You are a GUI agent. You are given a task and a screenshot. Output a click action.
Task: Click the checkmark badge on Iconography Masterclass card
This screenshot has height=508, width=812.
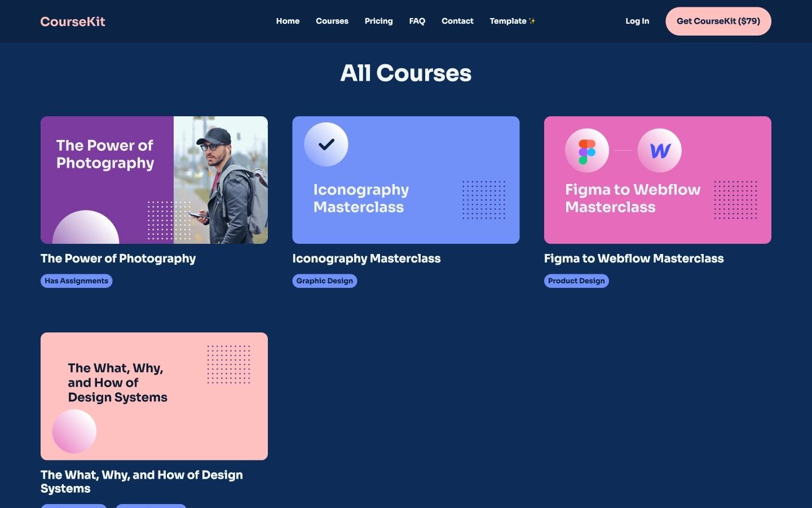[x=326, y=144]
